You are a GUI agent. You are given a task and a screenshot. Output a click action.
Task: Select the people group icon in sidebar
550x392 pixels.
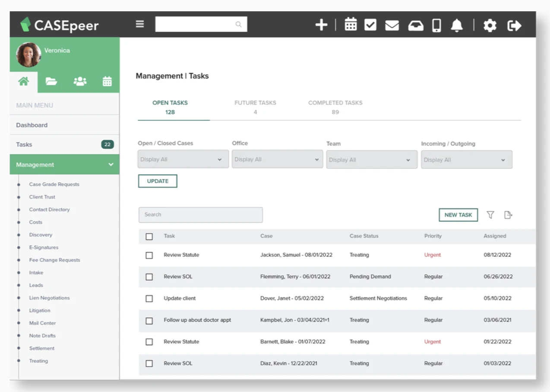[80, 81]
